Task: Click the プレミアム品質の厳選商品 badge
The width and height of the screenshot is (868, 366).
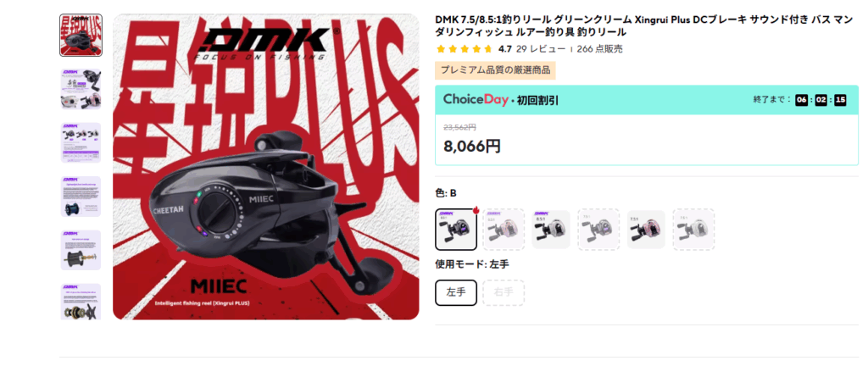Action: pos(495,70)
